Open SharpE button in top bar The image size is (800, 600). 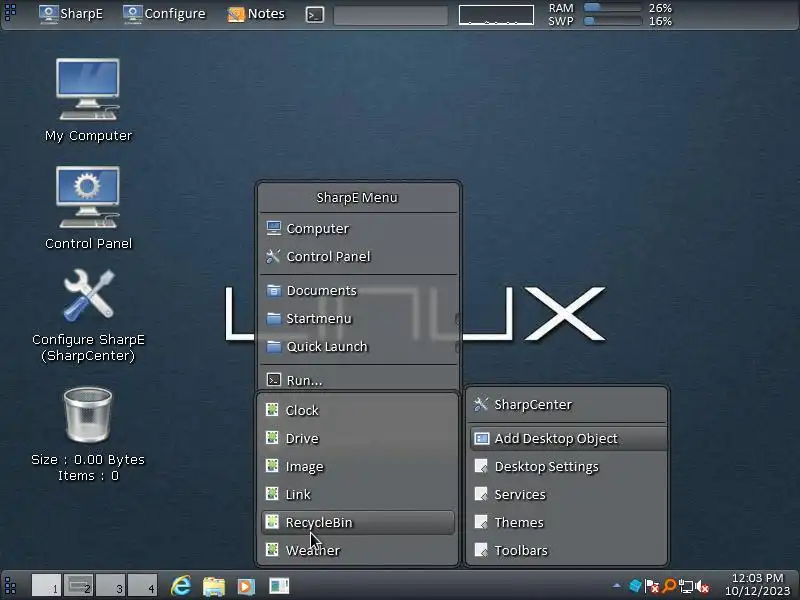coord(71,13)
